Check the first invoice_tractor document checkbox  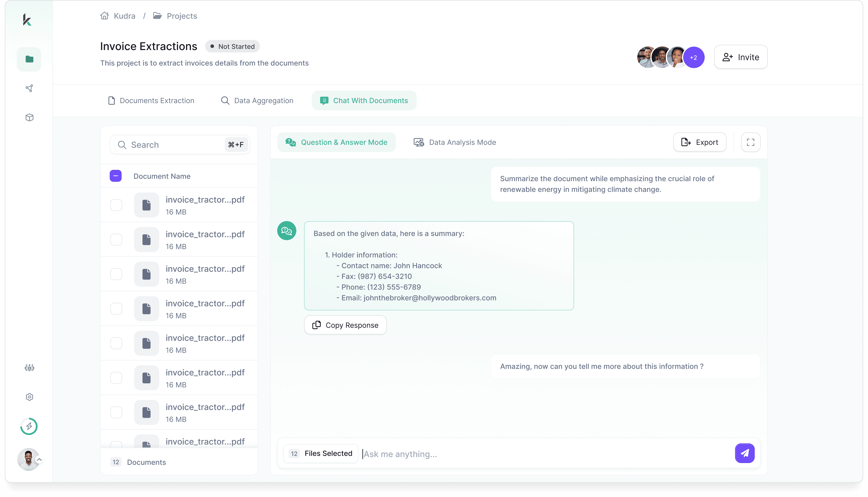coord(116,205)
